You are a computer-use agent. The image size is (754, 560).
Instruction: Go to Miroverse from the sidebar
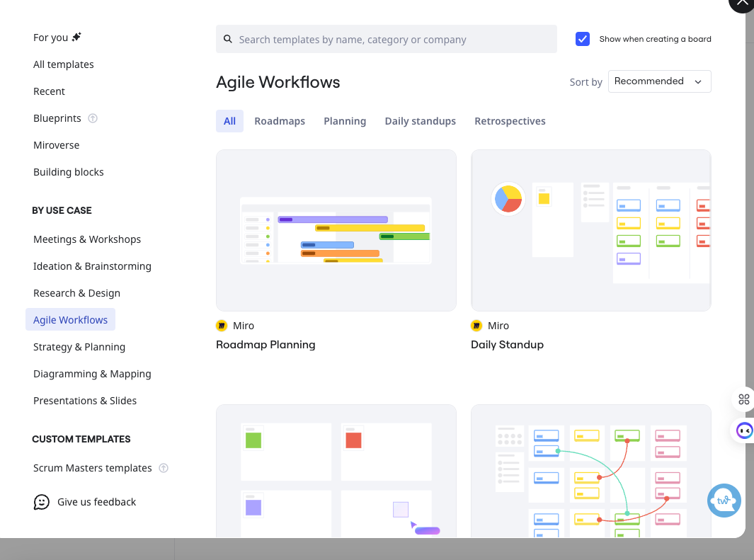click(x=56, y=145)
